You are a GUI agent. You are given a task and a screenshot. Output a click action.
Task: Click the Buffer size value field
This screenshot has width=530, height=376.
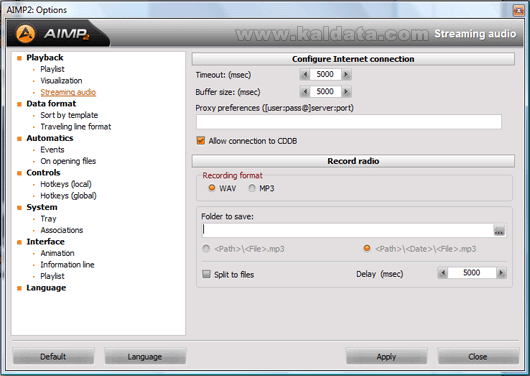pos(325,92)
